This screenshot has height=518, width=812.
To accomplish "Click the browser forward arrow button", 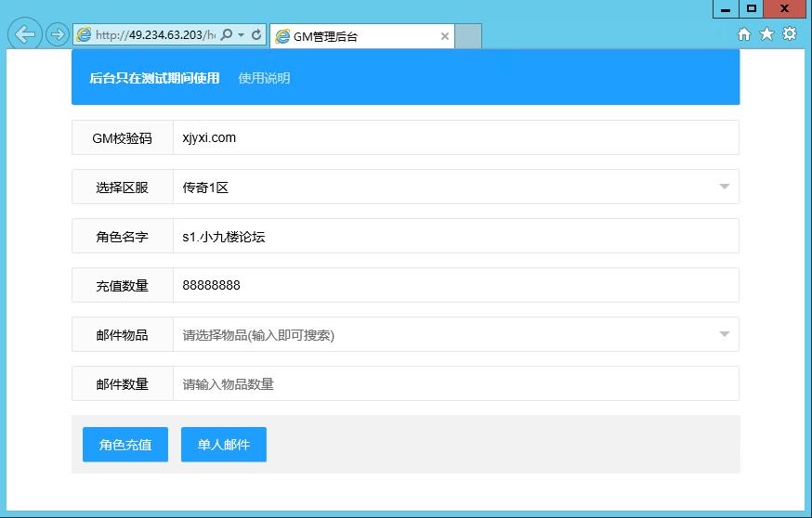I will pyautogui.click(x=58, y=35).
